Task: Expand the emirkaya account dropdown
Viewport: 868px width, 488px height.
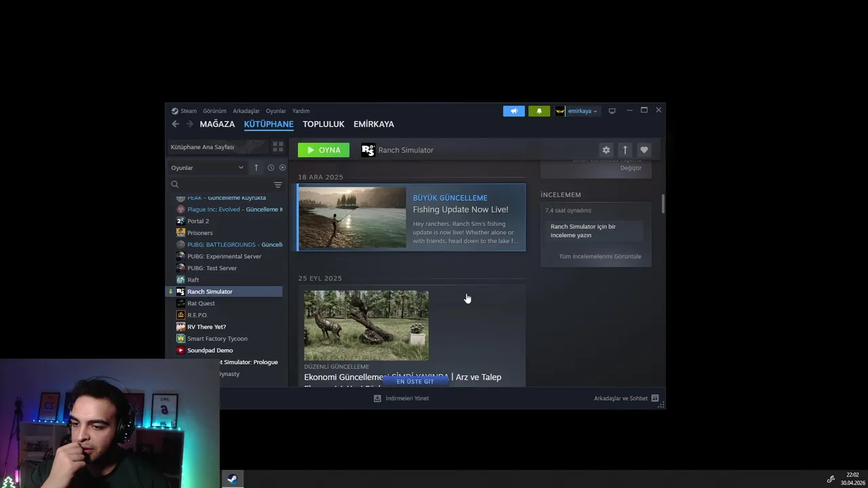Action: click(583, 111)
